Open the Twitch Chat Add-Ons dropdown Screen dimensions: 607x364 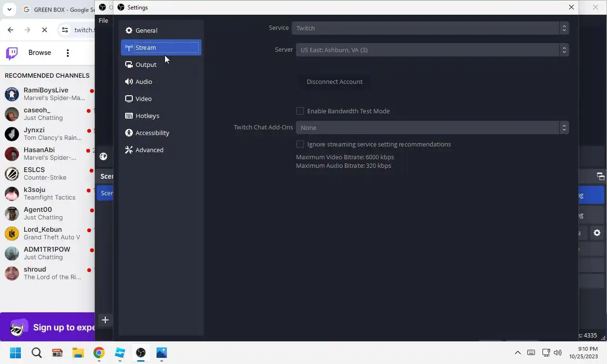coord(432,127)
